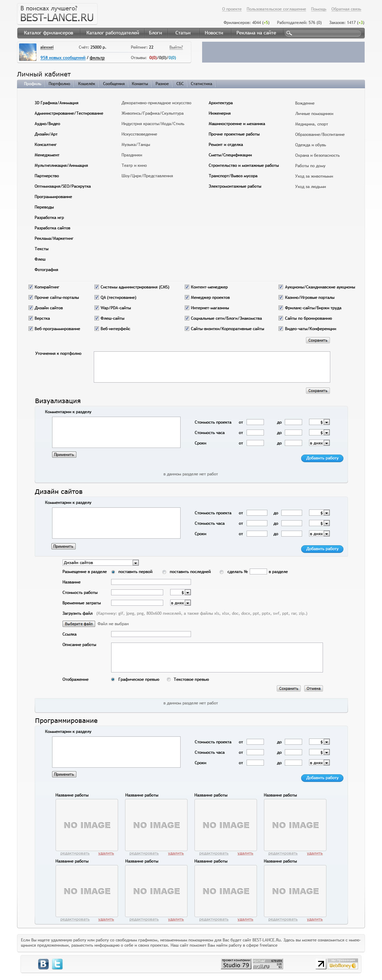
Task: Switch to the Кошелёк tab
Action: pyautogui.click(x=87, y=84)
